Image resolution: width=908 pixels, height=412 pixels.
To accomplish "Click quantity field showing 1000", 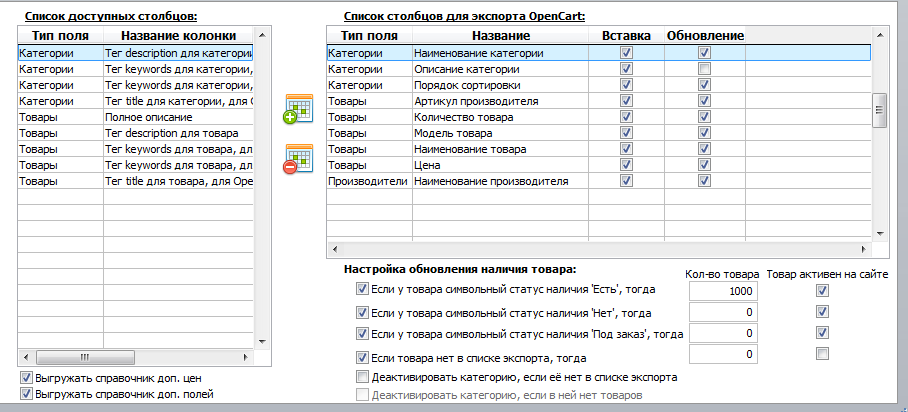I will 723,291.
